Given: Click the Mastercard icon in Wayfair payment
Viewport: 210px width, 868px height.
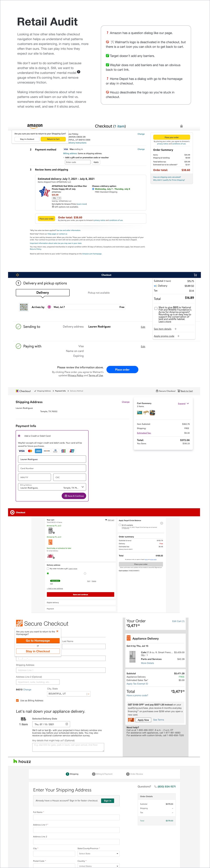Looking at the screenshot, I should coord(30,451).
